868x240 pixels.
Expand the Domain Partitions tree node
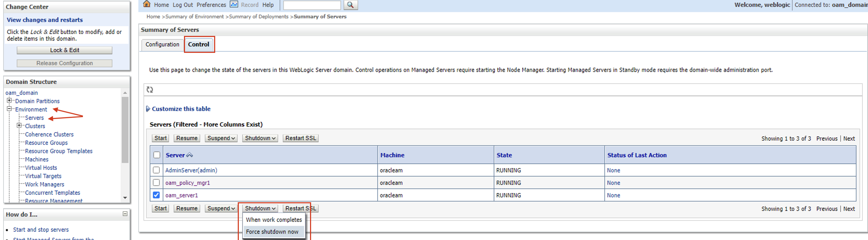[9, 100]
